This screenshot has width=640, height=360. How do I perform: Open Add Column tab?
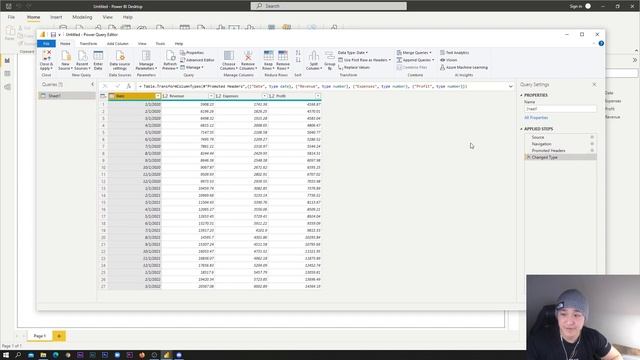point(118,44)
